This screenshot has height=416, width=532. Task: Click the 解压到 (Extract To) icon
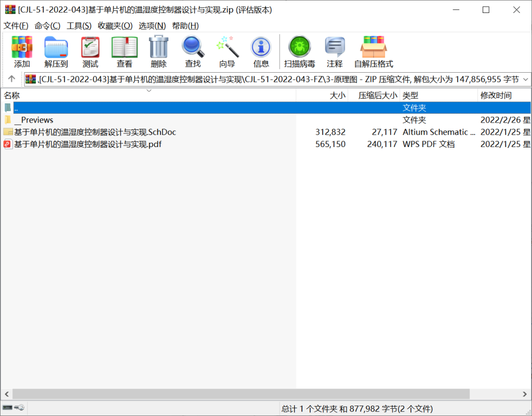[x=56, y=48]
